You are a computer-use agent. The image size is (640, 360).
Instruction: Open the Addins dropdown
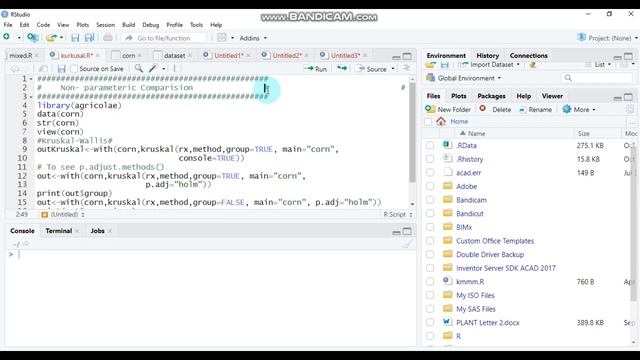(x=253, y=38)
